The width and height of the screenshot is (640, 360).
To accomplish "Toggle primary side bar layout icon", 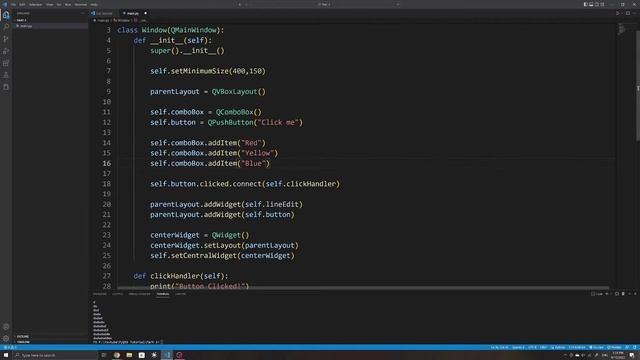I will tap(585, 4).
